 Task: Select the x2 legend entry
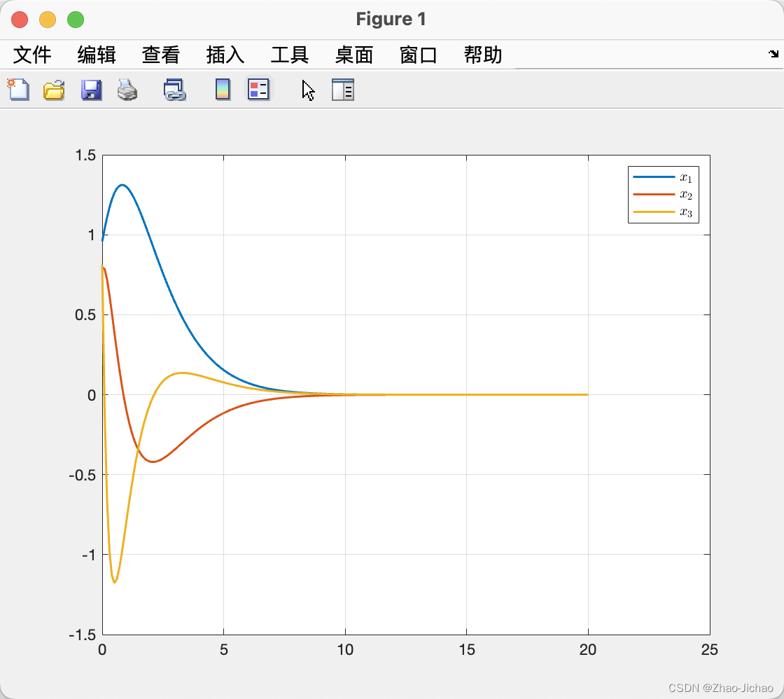pos(663,194)
